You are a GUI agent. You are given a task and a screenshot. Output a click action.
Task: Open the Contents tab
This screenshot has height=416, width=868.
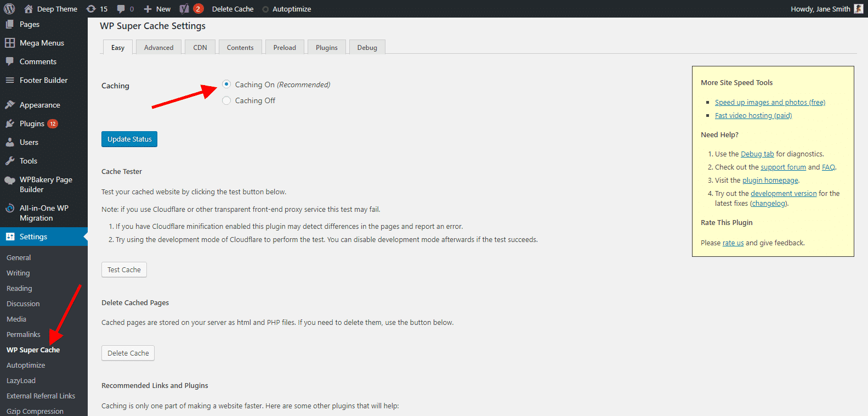tap(240, 47)
